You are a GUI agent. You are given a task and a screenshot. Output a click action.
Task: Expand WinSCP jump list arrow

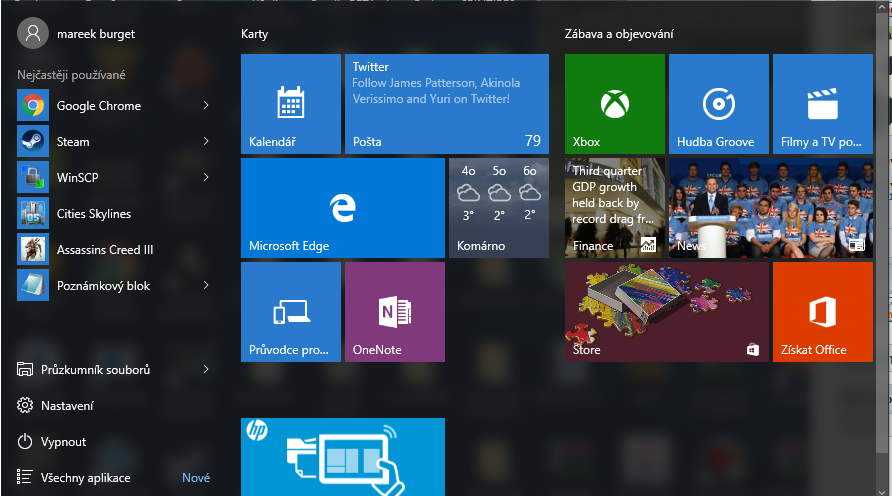pos(206,177)
